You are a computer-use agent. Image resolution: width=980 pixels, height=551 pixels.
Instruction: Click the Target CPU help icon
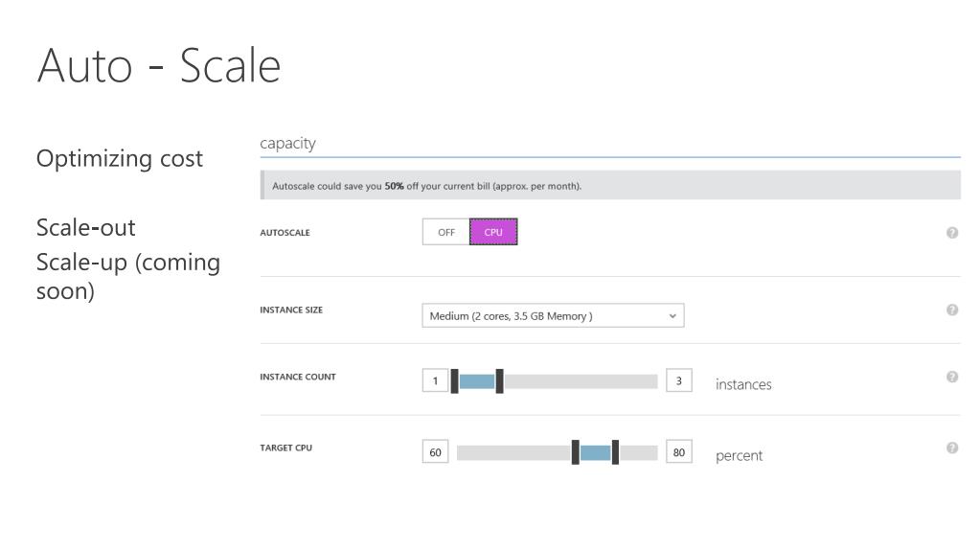pyautogui.click(x=952, y=448)
